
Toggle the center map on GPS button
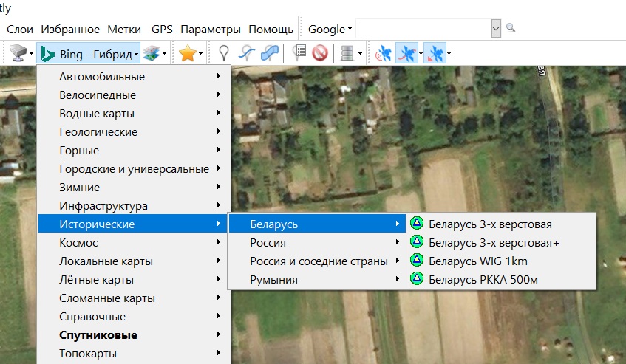pos(434,53)
